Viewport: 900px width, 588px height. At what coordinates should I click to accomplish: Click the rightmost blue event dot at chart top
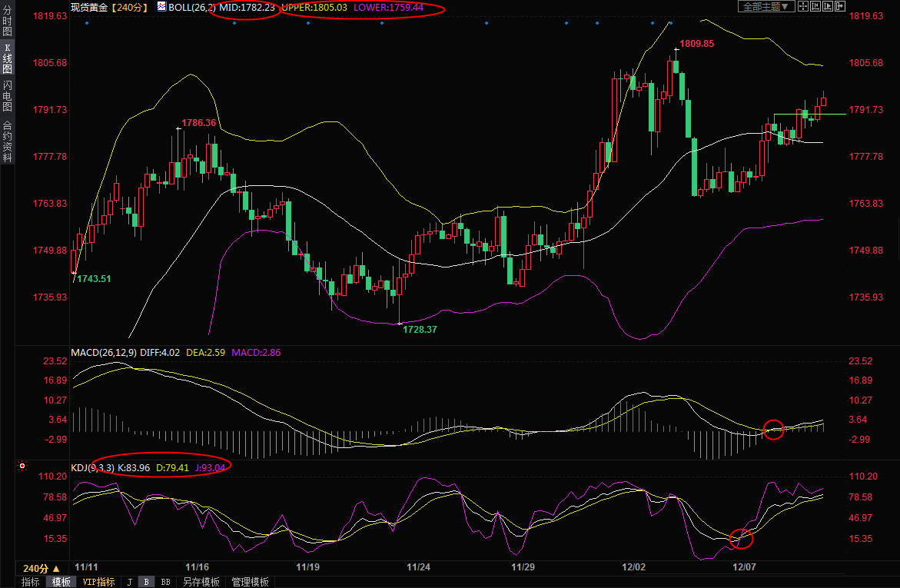point(672,23)
